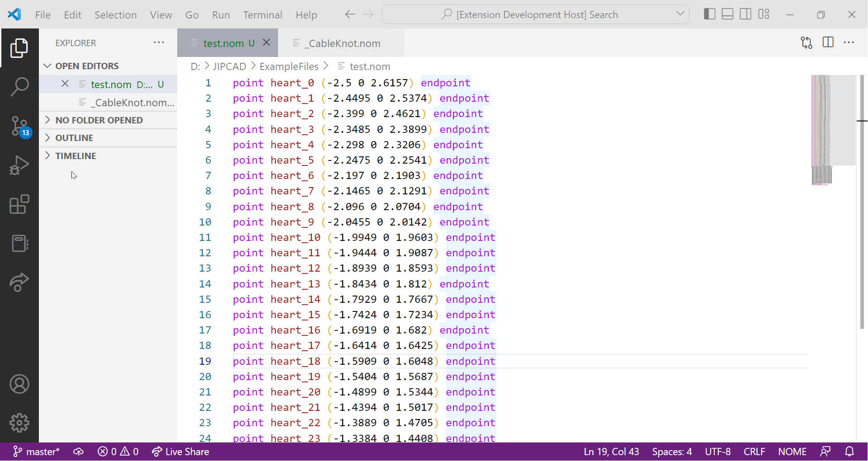Screen dimensions: 868x461
Task: Collapse the Open Editors section
Action: pos(108,66)
